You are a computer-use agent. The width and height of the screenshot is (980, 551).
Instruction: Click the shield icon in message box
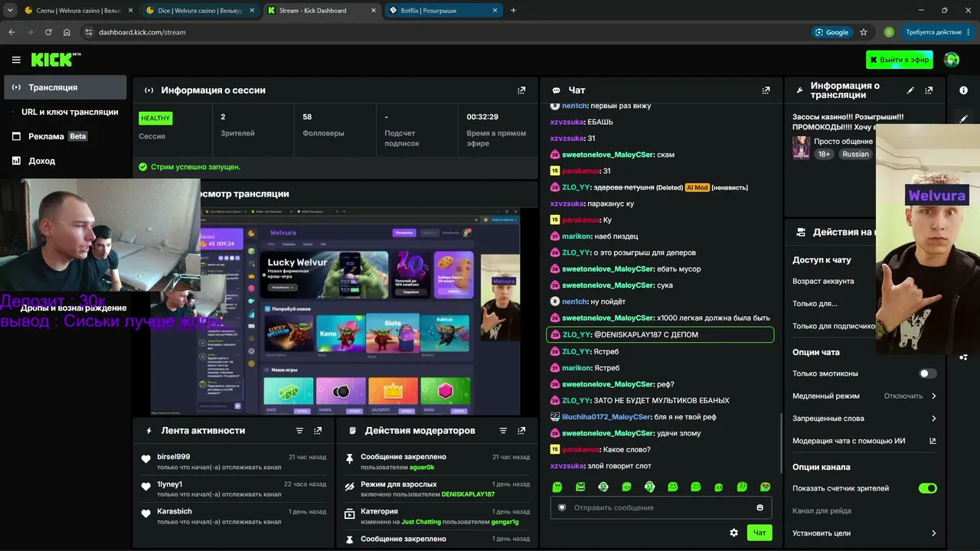(x=562, y=507)
